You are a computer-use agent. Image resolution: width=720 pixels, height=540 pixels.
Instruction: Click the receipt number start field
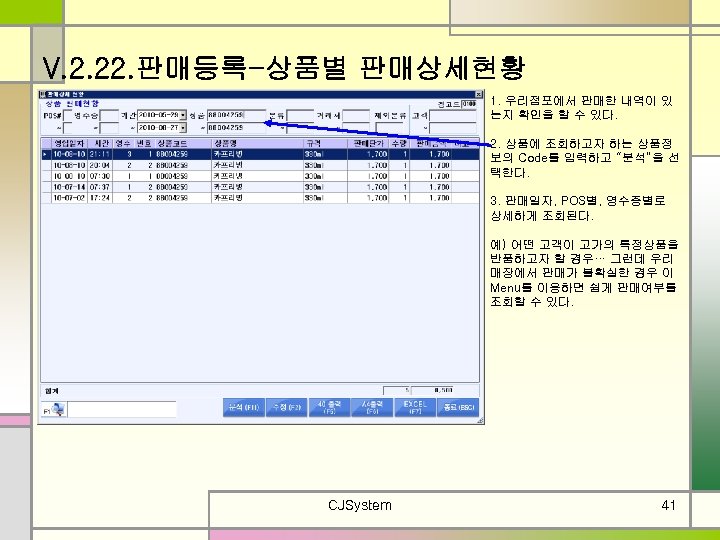click(109, 115)
